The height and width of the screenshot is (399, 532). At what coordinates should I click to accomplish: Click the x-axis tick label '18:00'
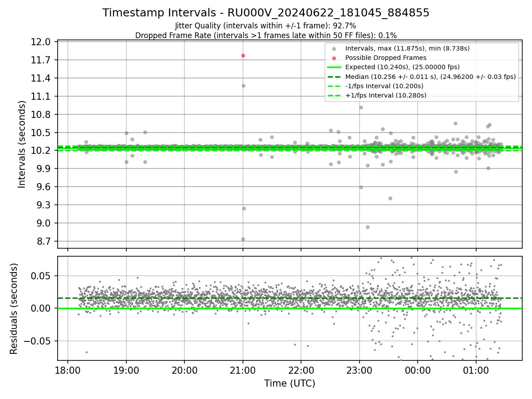(68, 370)
